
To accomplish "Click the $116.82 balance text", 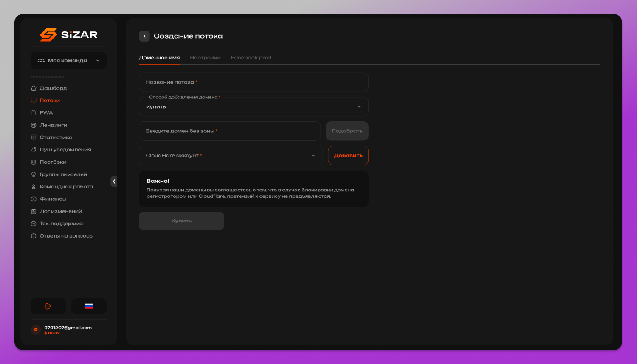I will [52, 333].
